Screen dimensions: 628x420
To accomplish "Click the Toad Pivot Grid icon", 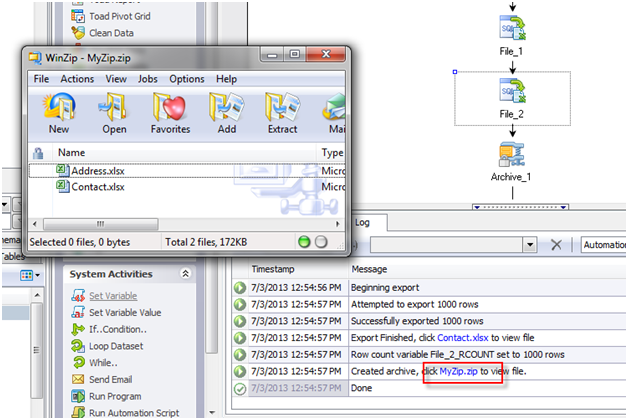I will click(x=78, y=16).
